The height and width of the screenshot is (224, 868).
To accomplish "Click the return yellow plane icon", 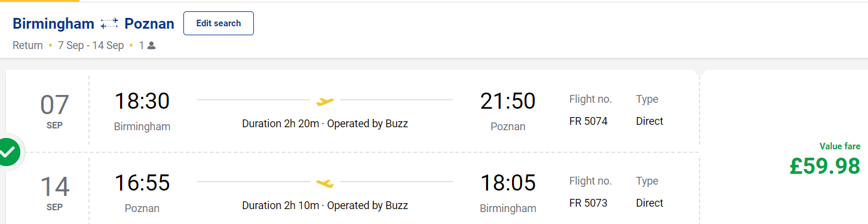I will tap(325, 182).
